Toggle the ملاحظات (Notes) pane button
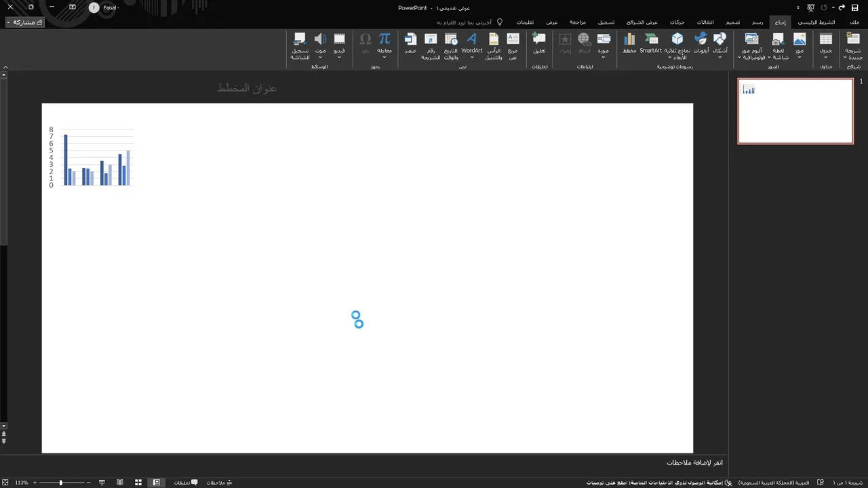 coord(220,483)
